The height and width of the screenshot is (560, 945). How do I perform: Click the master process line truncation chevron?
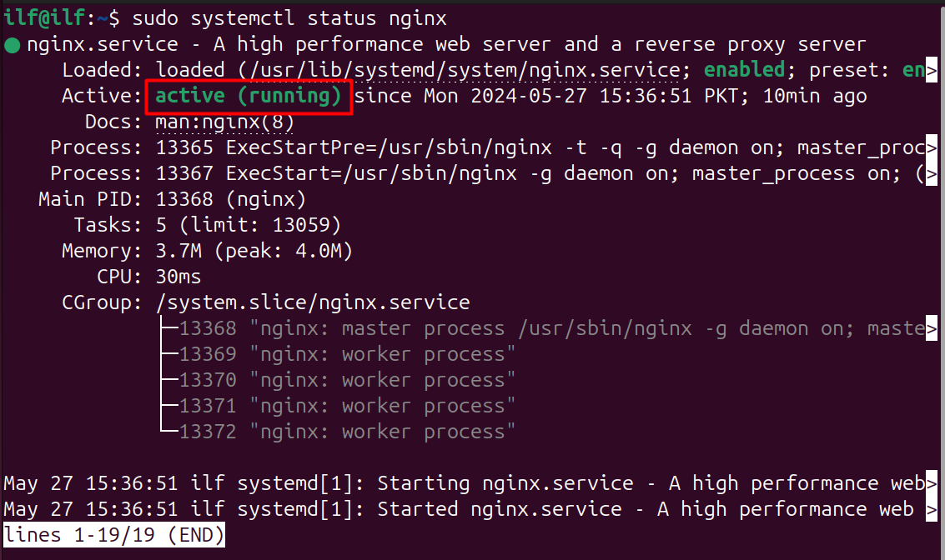click(x=934, y=327)
